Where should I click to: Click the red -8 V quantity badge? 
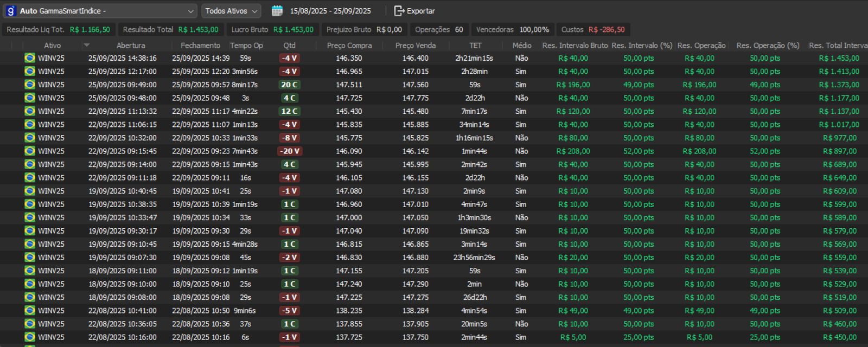click(x=290, y=138)
